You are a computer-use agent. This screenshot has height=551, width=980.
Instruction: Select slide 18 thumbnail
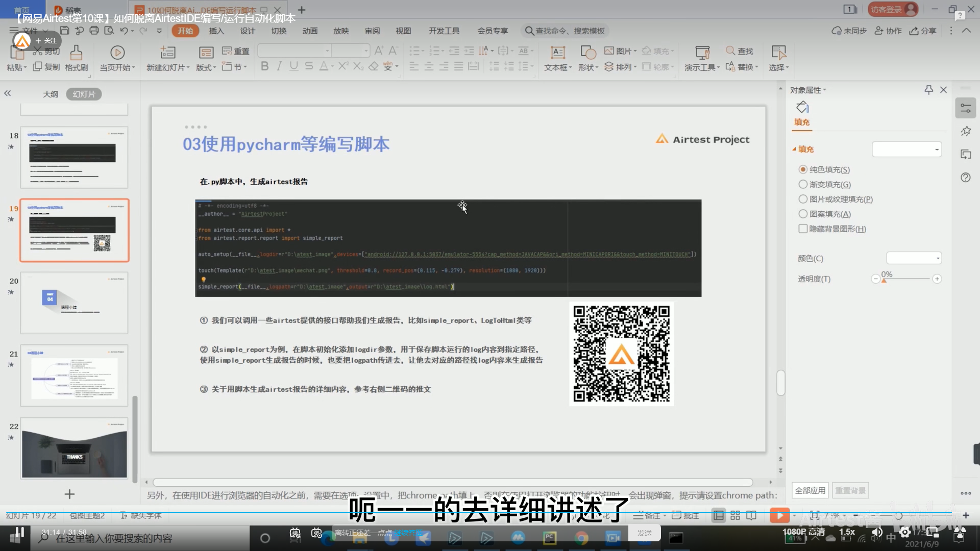point(75,158)
